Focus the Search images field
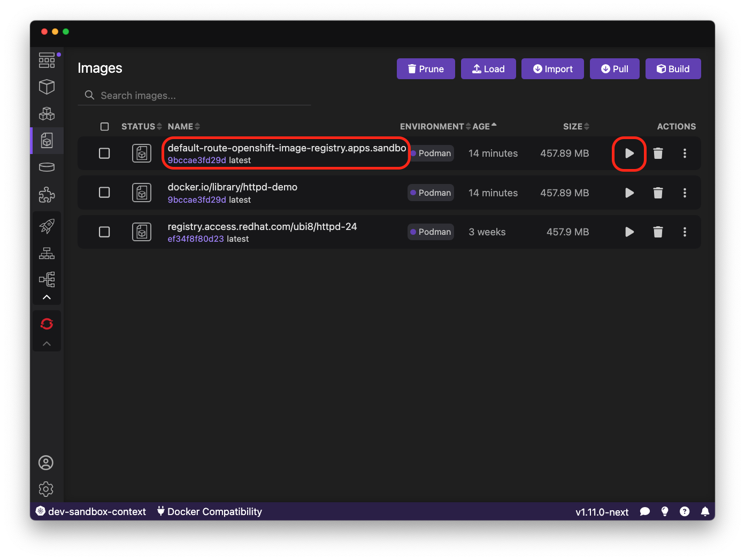The width and height of the screenshot is (745, 560). pos(194,95)
